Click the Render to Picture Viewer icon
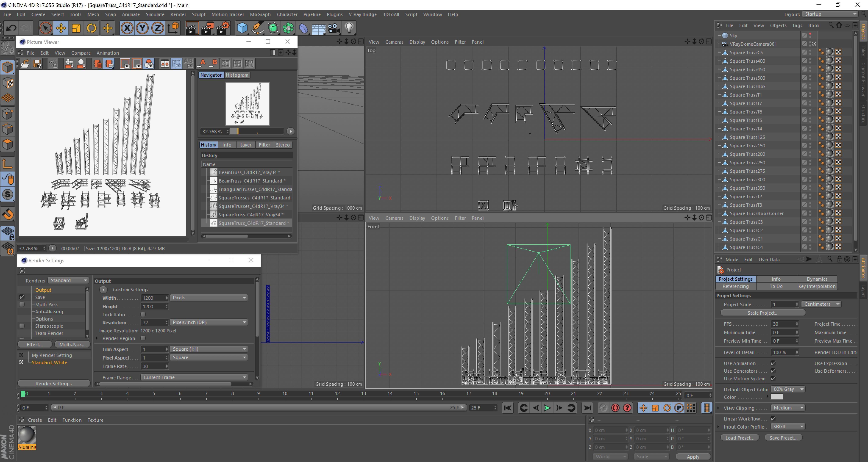Image resolution: width=868 pixels, height=462 pixels. pyautogui.click(x=207, y=28)
